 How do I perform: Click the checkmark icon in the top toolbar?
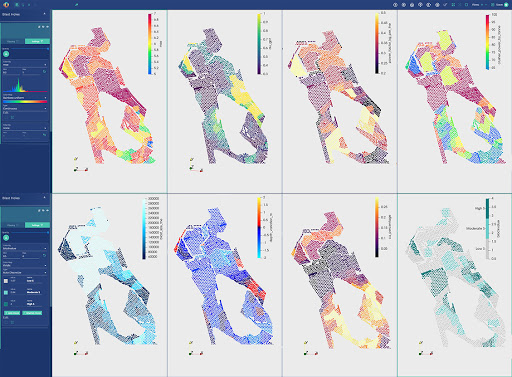445,5
